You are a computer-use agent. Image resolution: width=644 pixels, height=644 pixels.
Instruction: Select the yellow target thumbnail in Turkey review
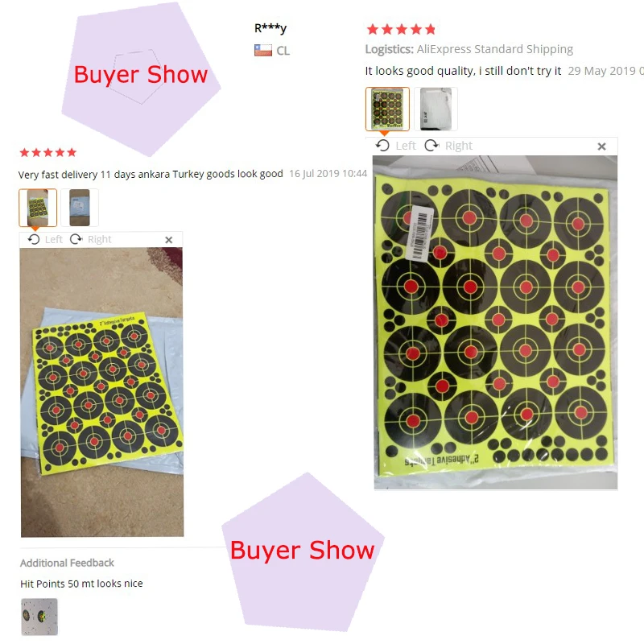(x=38, y=208)
